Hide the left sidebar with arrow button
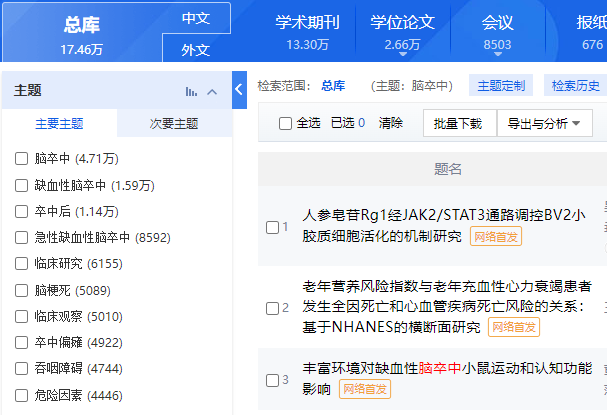 click(239, 90)
